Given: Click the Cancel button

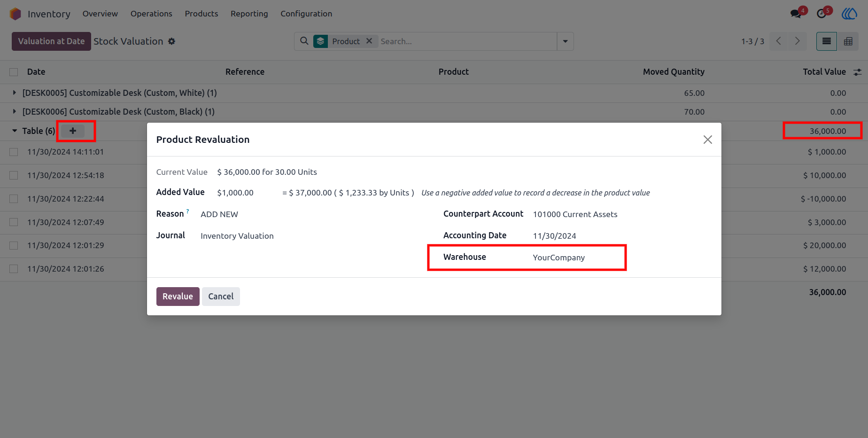Looking at the screenshot, I should (x=221, y=297).
